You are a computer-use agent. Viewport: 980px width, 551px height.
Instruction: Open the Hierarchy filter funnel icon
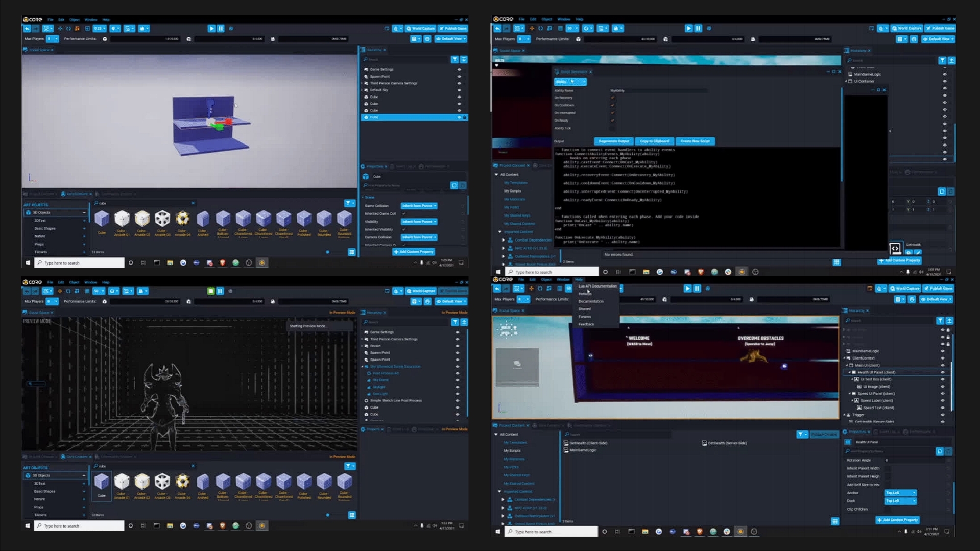pos(455,59)
